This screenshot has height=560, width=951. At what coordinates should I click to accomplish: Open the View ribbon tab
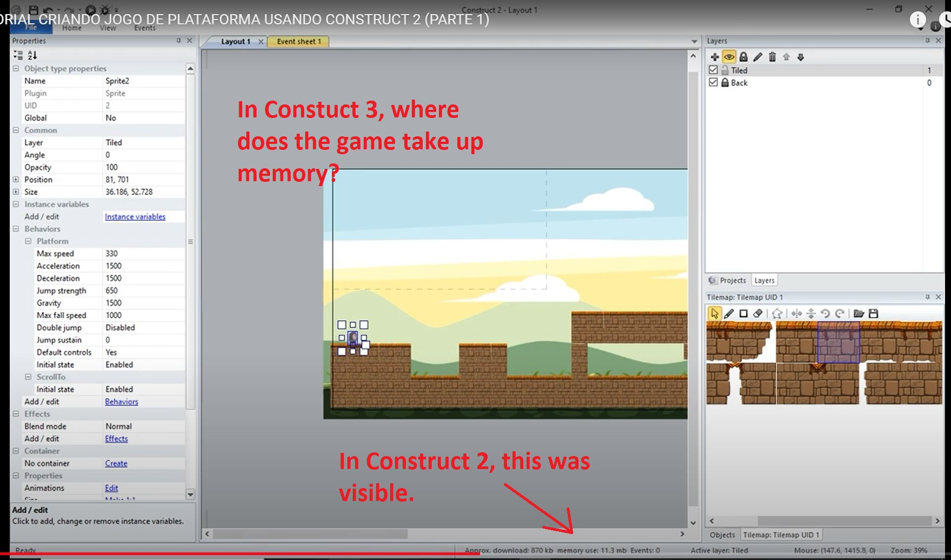108,28
